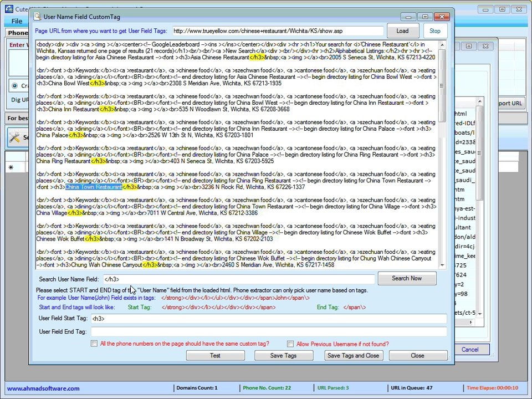Click 'Phone No. Count: 22' status entry

pos(267,388)
